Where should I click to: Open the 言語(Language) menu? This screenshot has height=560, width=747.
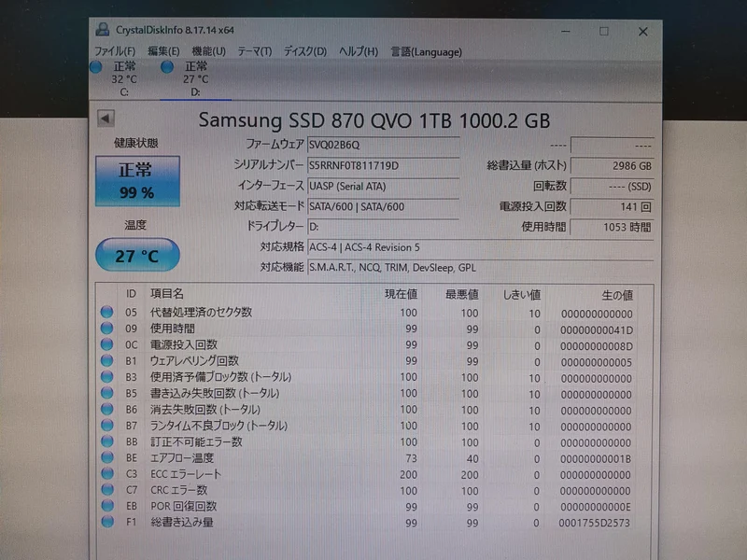[x=426, y=51]
